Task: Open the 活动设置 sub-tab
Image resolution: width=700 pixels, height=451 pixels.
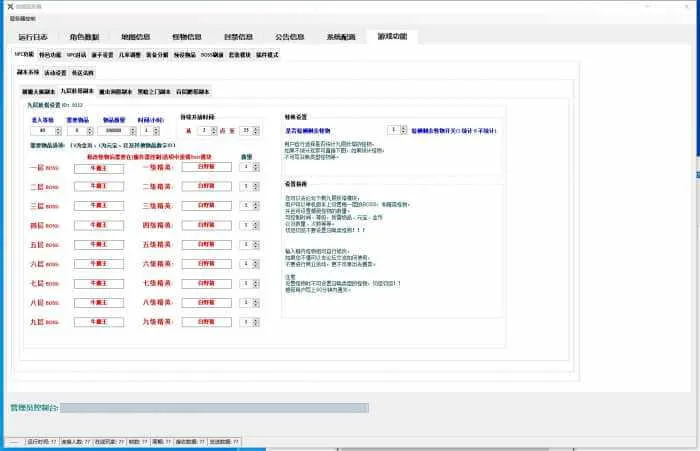Action: 55,73
